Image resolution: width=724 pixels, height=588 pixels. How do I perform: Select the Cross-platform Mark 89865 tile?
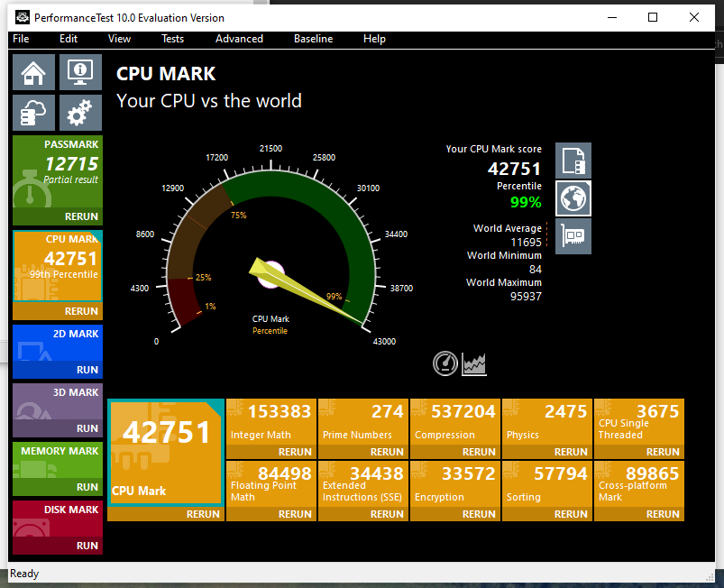tap(639, 485)
